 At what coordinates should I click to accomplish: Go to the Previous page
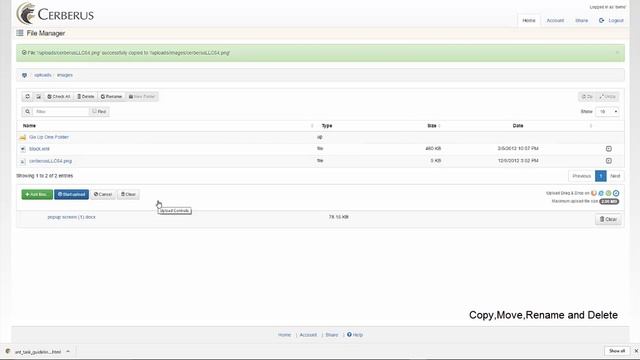click(x=582, y=176)
